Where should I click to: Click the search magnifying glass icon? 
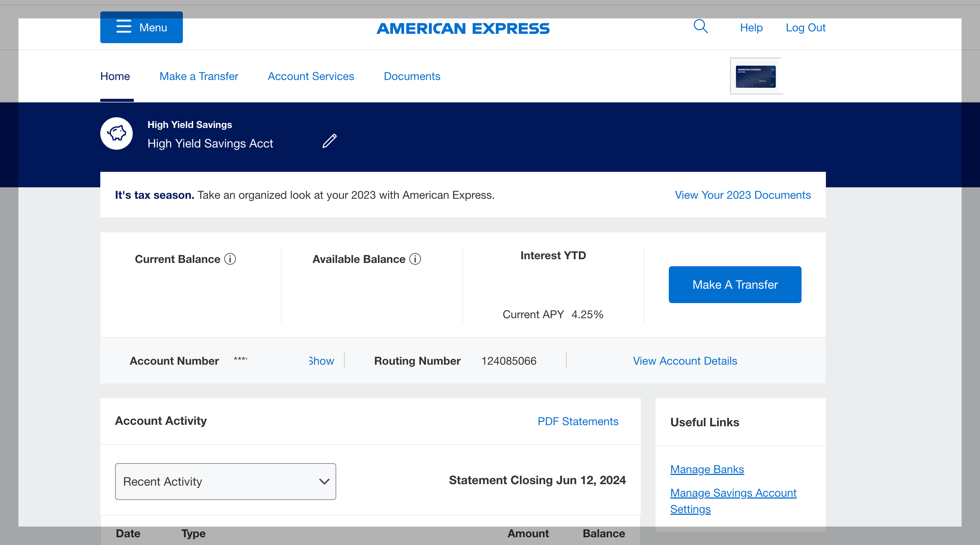(x=701, y=27)
